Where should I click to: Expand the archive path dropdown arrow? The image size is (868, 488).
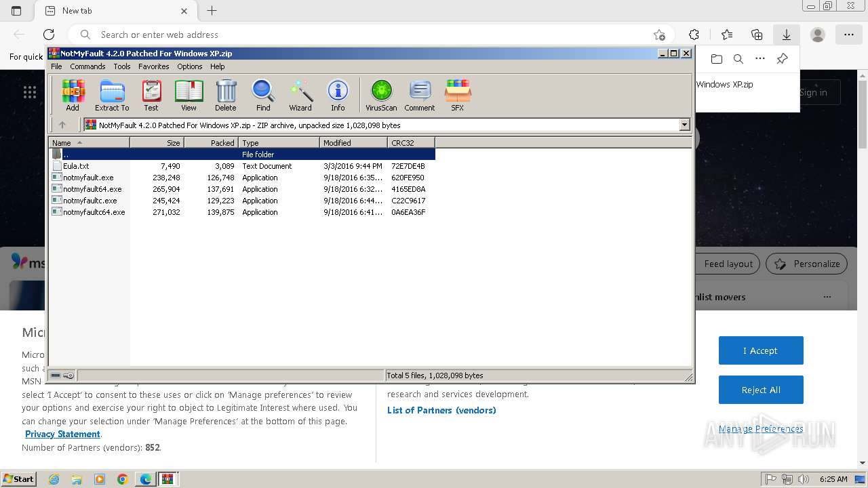click(x=684, y=125)
